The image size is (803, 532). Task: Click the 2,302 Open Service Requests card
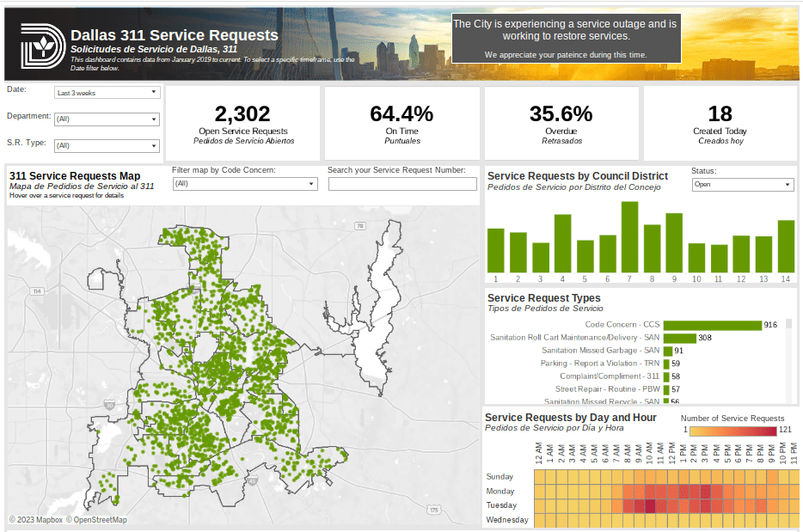(x=242, y=123)
